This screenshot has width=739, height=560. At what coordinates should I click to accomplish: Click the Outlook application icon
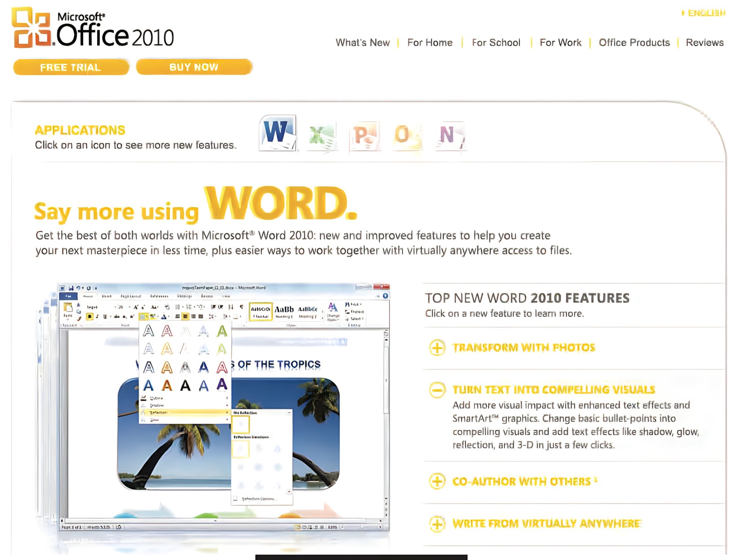[407, 136]
